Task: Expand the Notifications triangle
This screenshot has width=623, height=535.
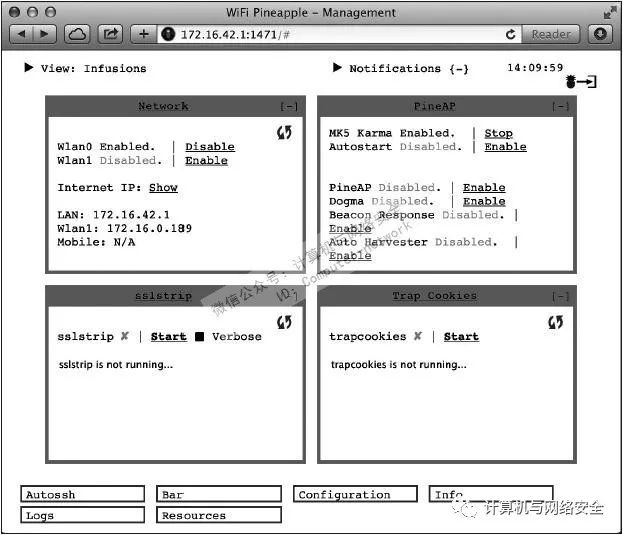Action: pos(337,68)
